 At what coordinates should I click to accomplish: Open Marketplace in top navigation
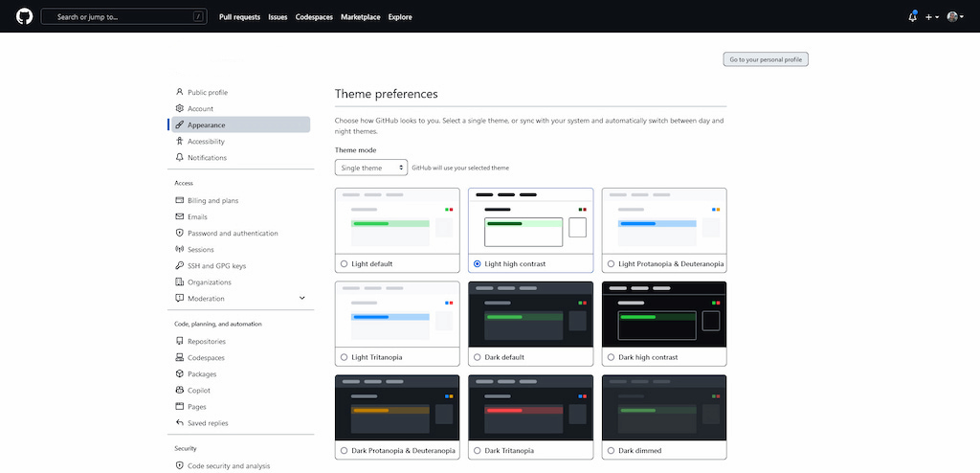tap(360, 17)
